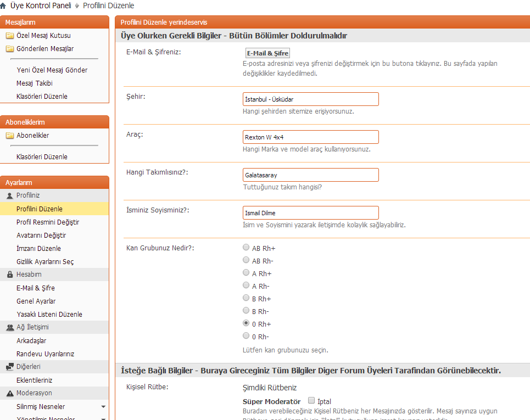The image size is (530, 420).
Task: Collapse the Mesajlarım panel header
Action: pyautogui.click(x=54, y=23)
